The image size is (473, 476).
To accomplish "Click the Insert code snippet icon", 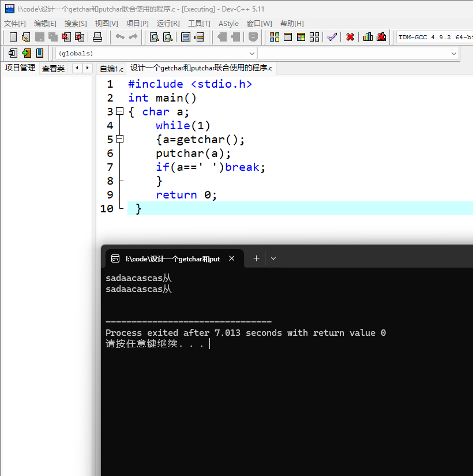I will (x=13, y=53).
